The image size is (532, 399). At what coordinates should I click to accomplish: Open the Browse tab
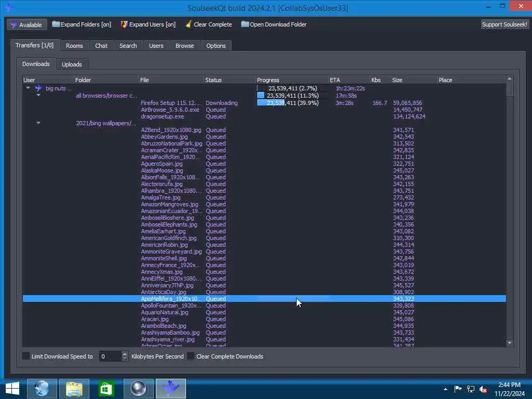(x=184, y=46)
